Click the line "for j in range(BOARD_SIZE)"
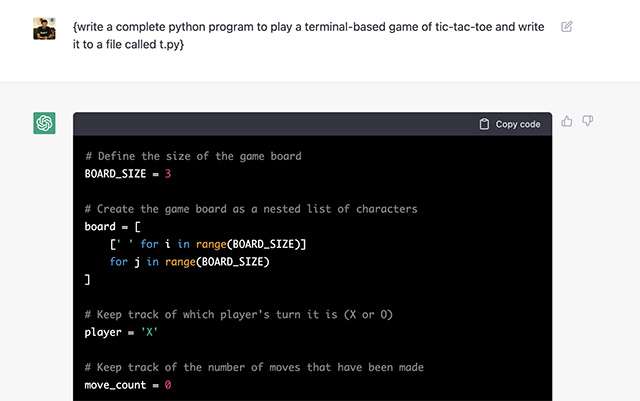This screenshot has height=401, width=640. pos(189,262)
